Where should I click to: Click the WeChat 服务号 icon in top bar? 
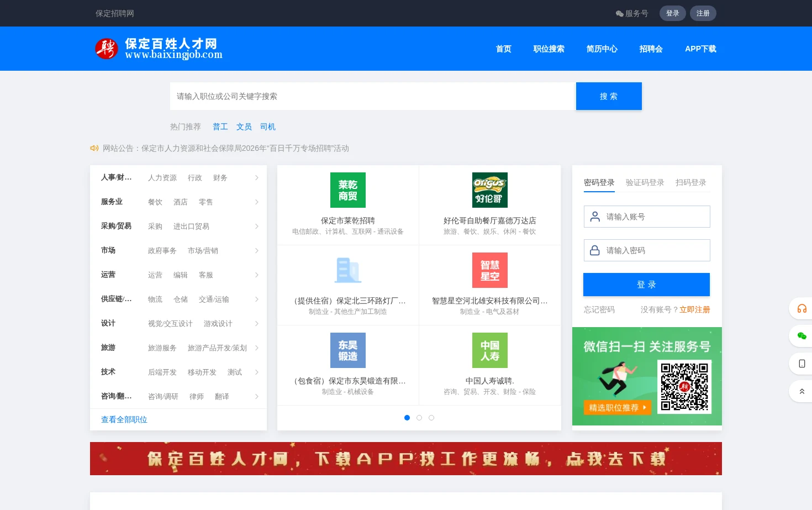620,14
